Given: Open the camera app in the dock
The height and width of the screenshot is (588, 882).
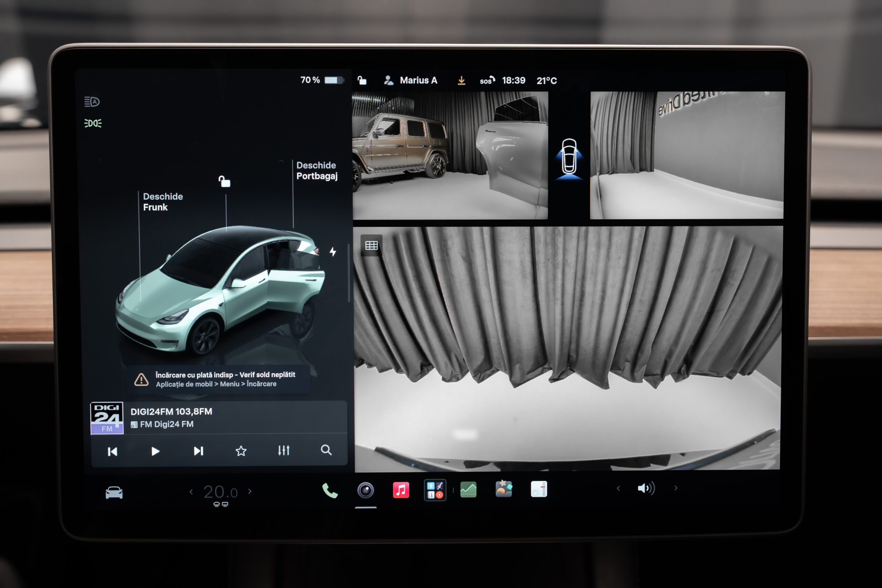Looking at the screenshot, I should pyautogui.click(x=366, y=490).
